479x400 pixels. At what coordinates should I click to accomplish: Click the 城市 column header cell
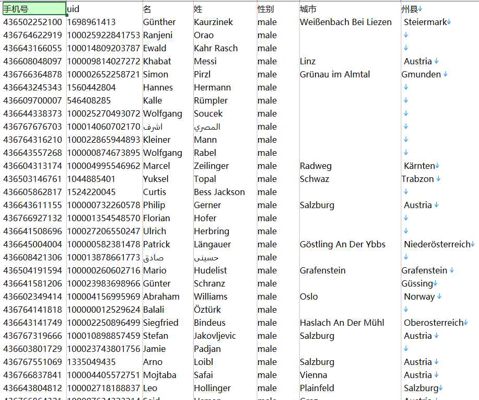(350, 9)
